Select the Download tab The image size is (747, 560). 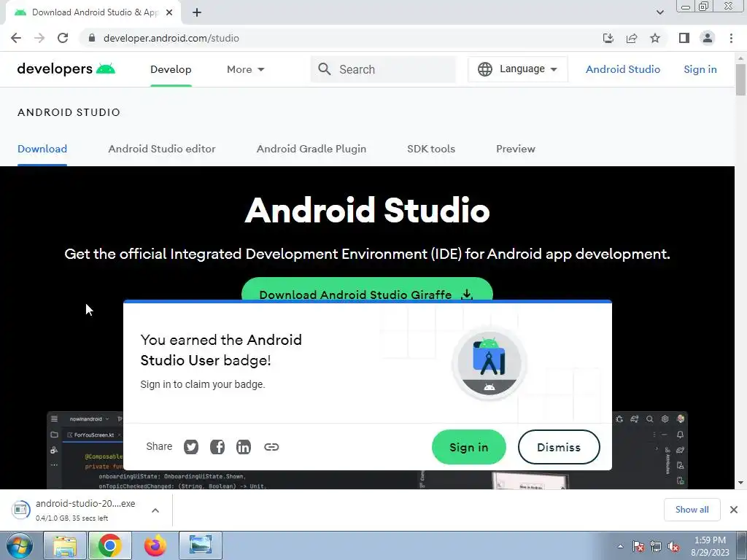click(42, 149)
